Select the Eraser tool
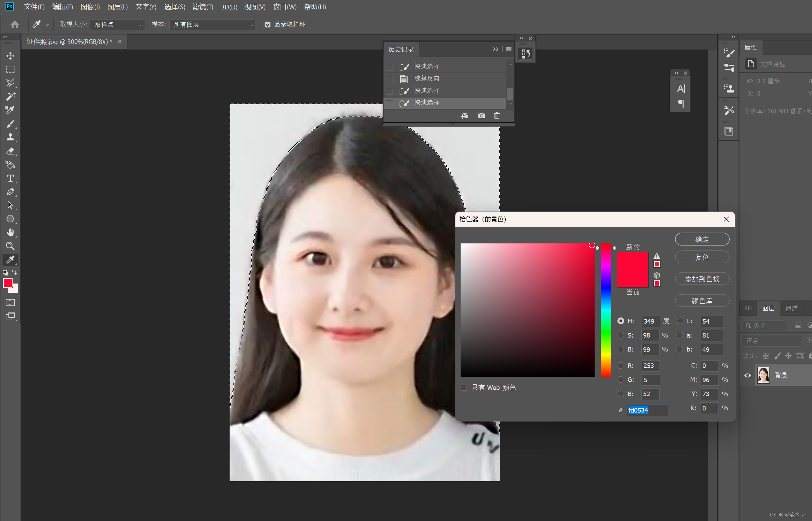The width and height of the screenshot is (812, 521). coord(10,151)
